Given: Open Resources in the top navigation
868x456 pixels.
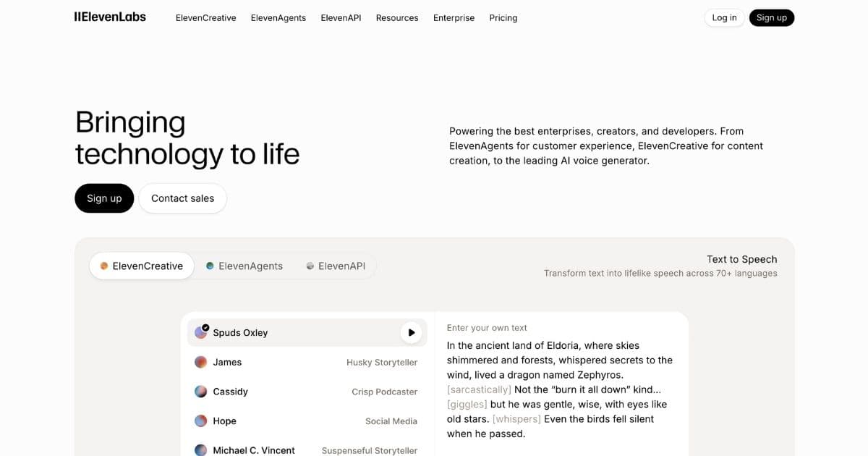Looking at the screenshot, I should [x=396, y=17].
